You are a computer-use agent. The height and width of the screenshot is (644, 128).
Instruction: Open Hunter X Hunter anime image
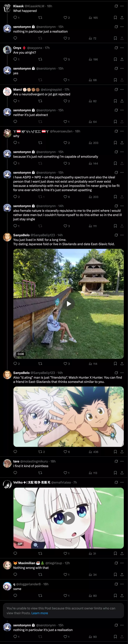pos(68,416)
